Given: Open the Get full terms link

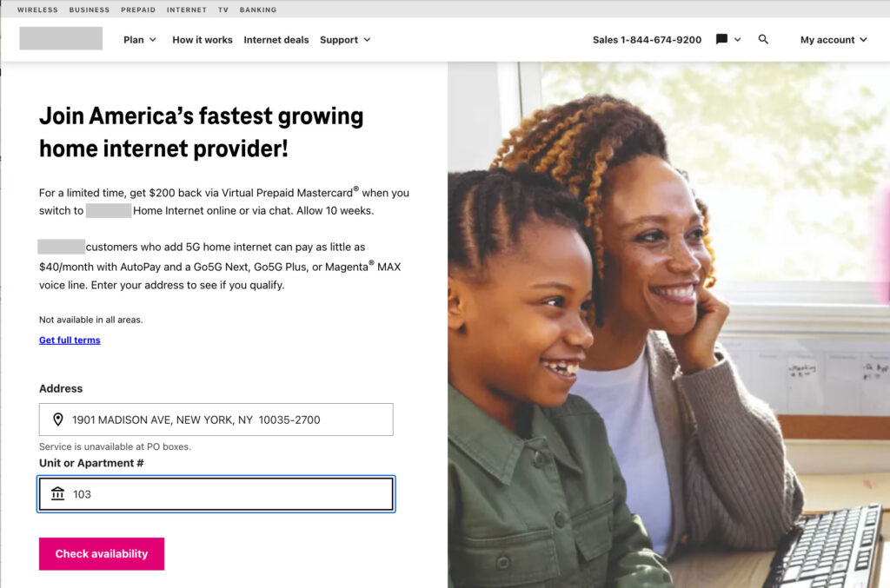Looking at the screenshot, I should pos(70,340).
